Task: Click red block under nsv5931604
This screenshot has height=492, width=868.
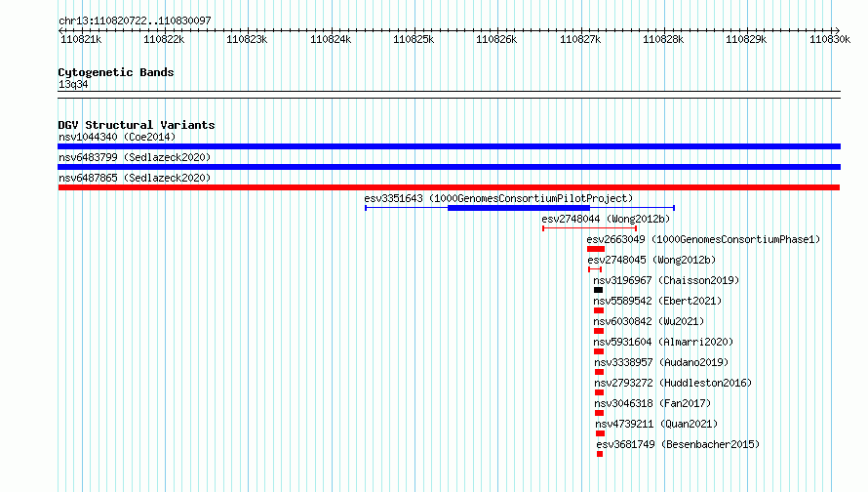Action: pos(599,351)
